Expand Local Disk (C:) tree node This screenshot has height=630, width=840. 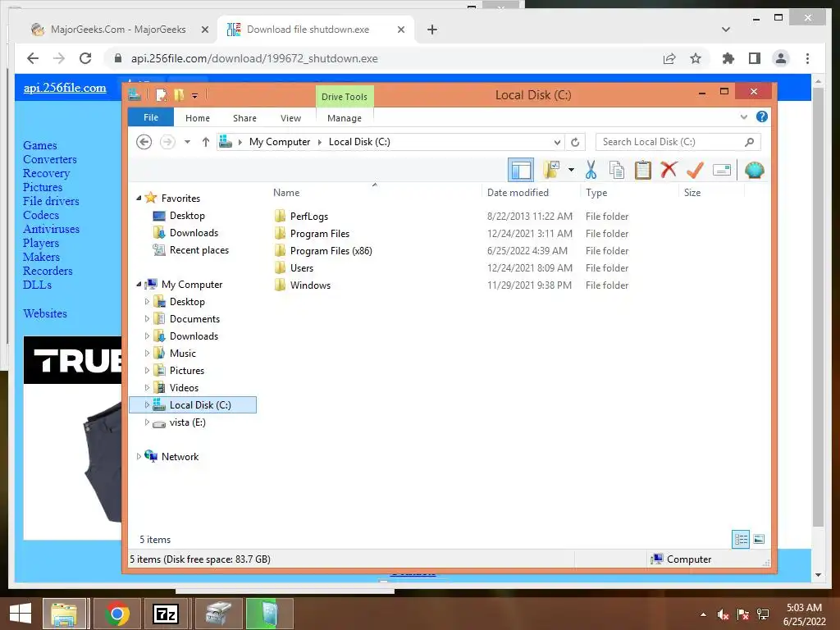[x=147, y=405]
